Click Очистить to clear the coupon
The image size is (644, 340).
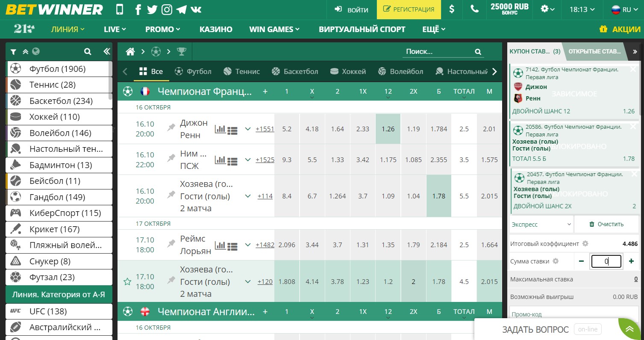[x=606, y=224]
